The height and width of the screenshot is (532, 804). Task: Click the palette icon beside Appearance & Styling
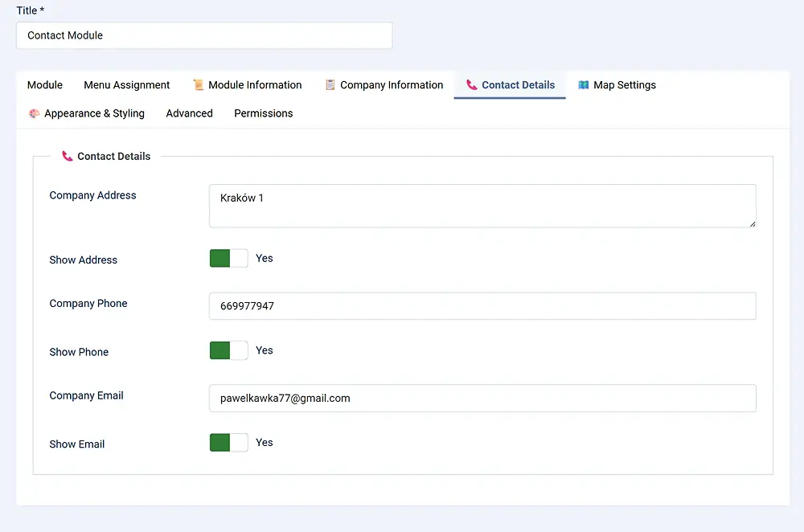pos(34,113)
